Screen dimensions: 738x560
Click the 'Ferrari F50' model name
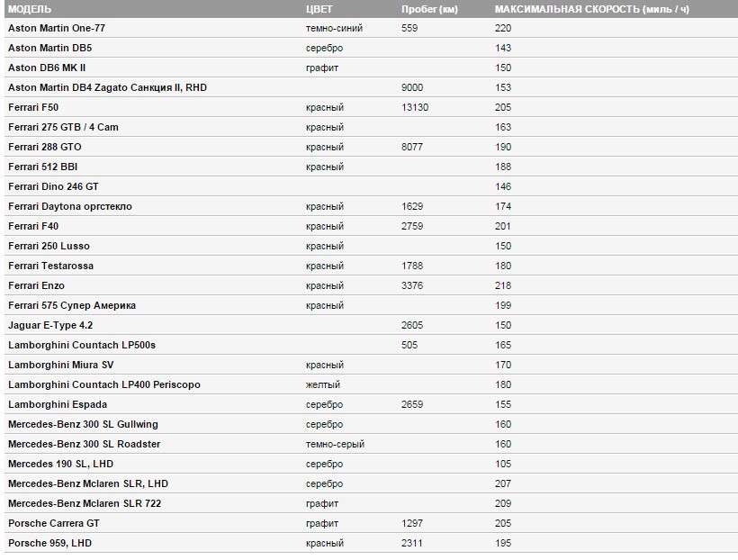33,107
